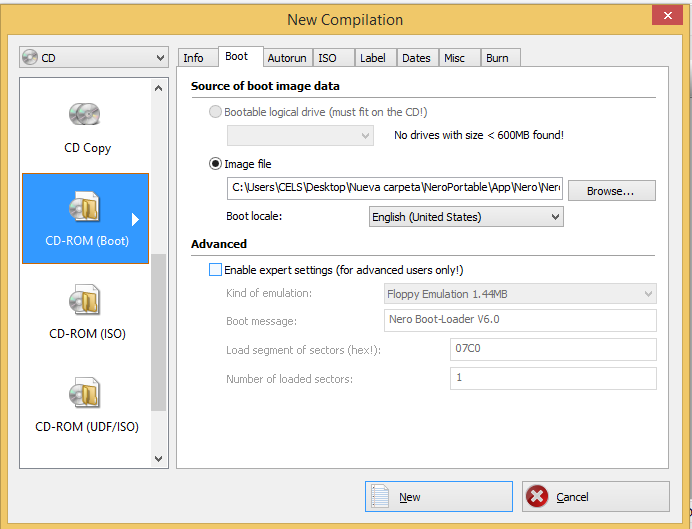692x529 pixels.
Task: Open the bootable logical drive dropdown
Action: point(300,135)
